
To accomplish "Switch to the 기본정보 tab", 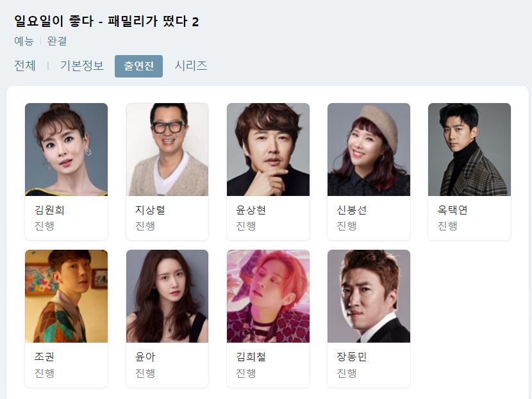I will pos(82,66).
